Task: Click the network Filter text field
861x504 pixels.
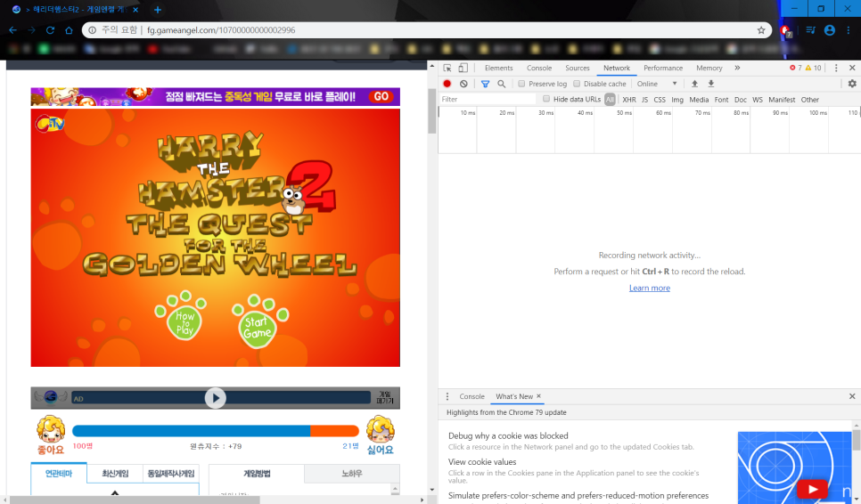Action: 488,99
